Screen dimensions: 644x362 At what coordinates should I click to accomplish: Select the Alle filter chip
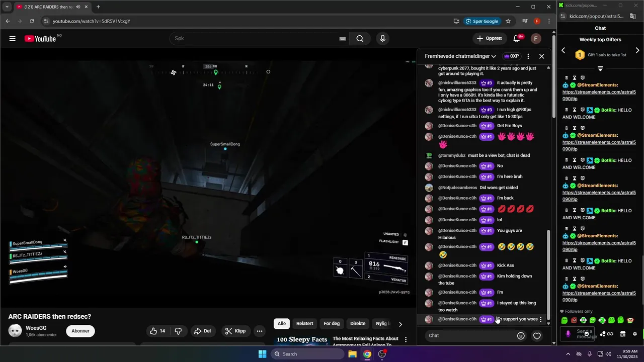[x=282, y=324]
